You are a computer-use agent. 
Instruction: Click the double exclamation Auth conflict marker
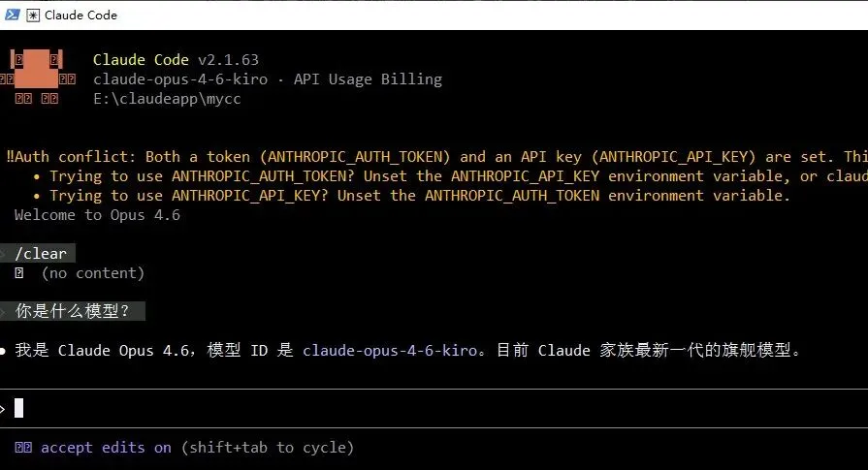(10, 156)
